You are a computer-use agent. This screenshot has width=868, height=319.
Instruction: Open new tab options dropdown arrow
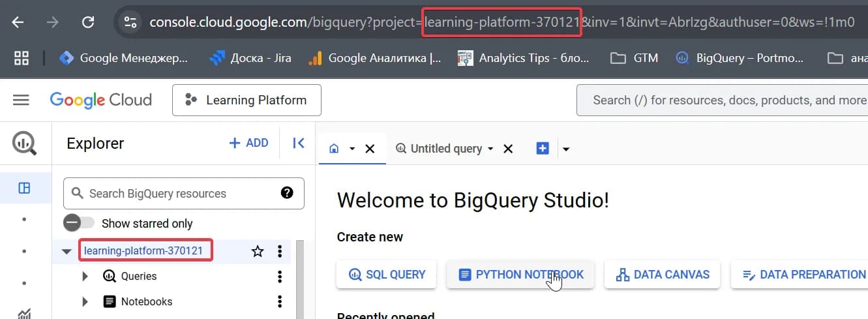tap(566, 149)
